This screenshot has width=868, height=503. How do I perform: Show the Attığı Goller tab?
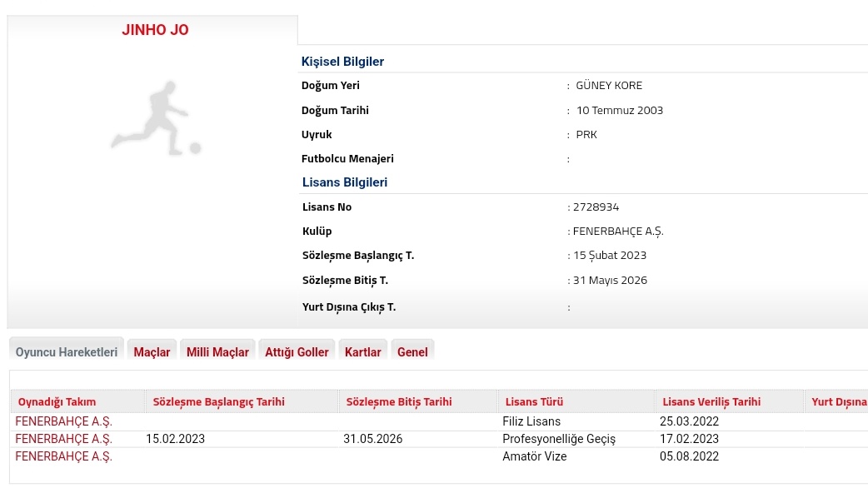[x=297, y=351]
